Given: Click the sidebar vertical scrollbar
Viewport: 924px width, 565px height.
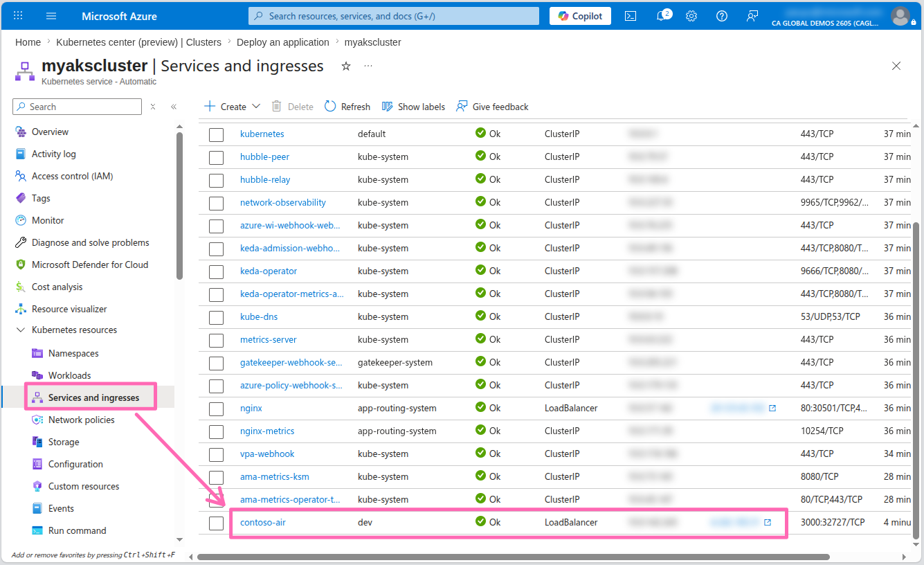Looking at the screenshot, I should click(x=180, y=205).
